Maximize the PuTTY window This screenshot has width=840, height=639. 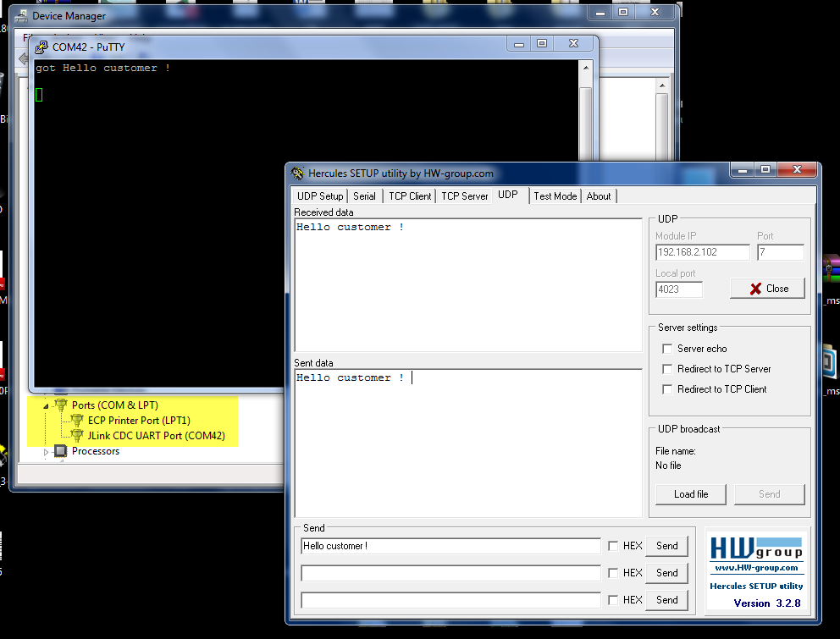coord(542,43)
